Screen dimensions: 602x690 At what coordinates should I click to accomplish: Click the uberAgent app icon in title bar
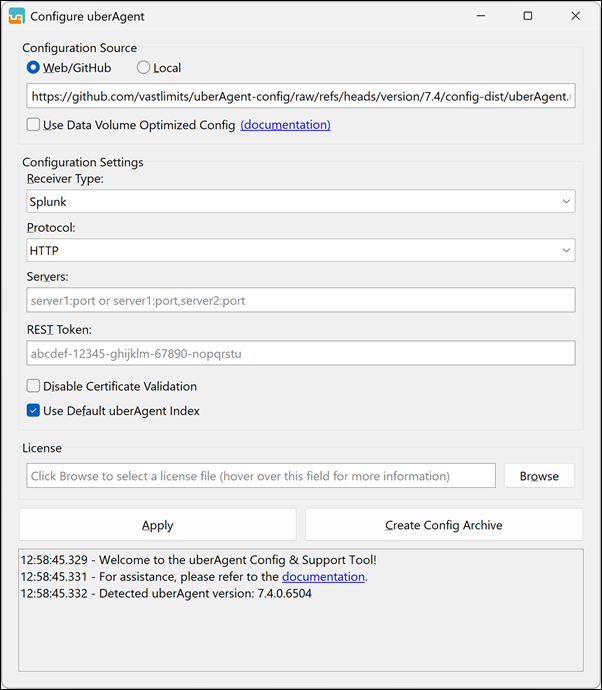click(16, 16)
